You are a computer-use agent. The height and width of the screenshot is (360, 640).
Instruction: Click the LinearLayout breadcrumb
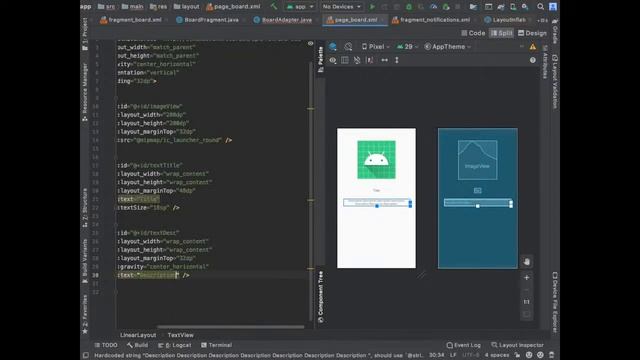[x=138, y=335]
